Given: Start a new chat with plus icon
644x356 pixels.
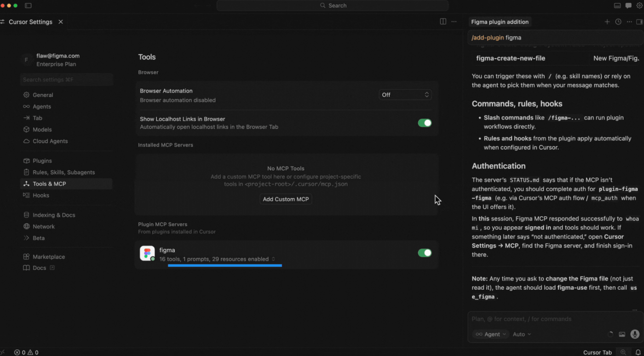Looking at the screenshot, I should pyautogui.click(x=607, y=22).
